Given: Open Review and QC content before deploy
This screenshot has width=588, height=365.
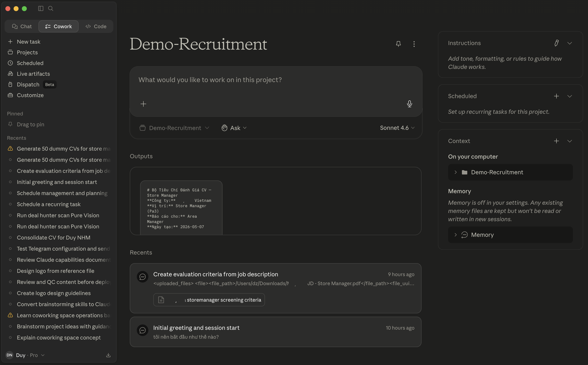Looking at the screenshot, I should [x=59, y=282].
